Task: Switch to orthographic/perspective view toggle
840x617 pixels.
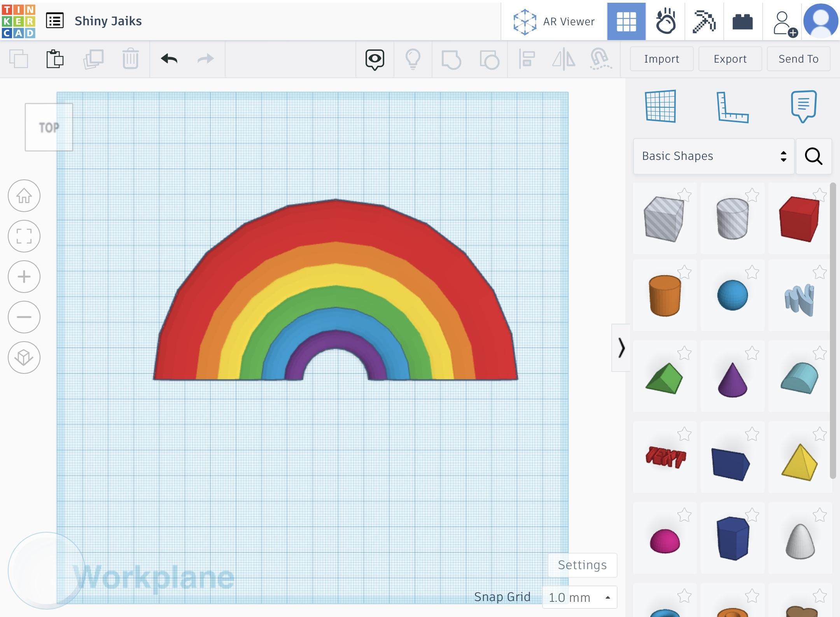Action: click(24, 358)
